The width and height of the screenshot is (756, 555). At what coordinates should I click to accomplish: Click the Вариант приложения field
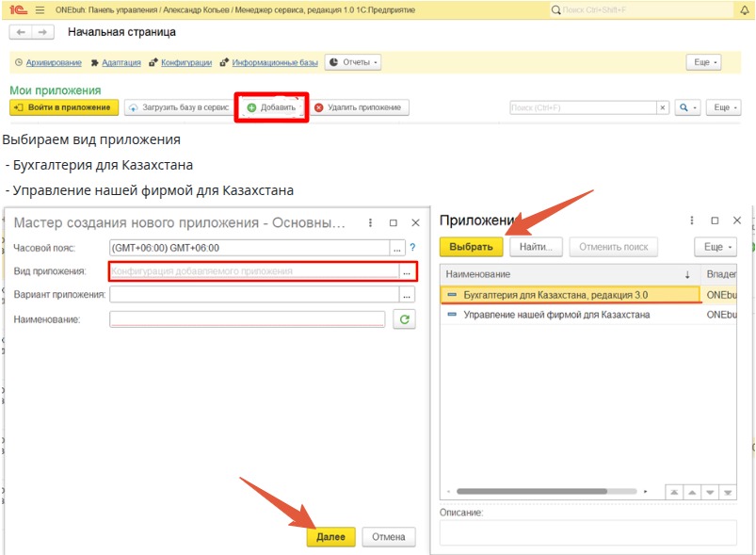click(x=254, y=294)
